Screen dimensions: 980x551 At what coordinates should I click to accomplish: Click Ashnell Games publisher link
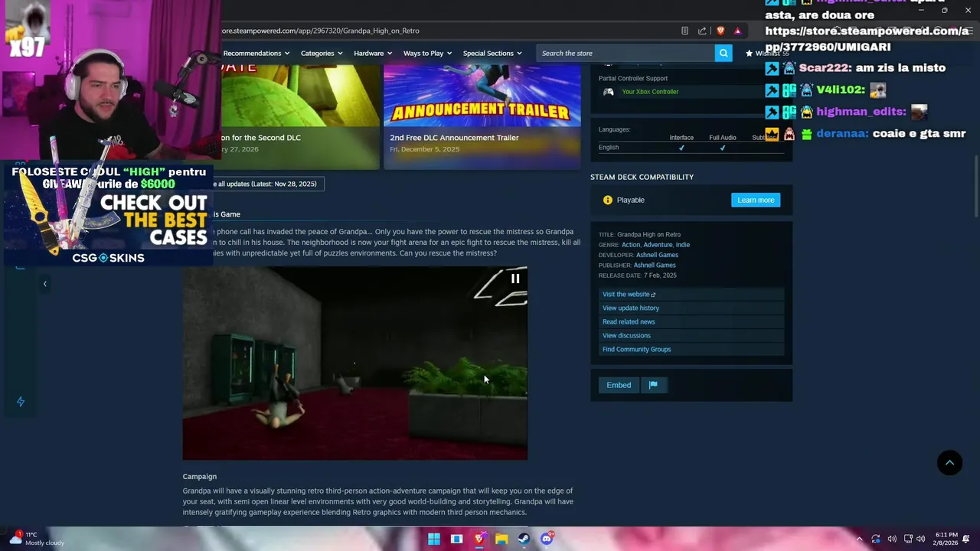pos(655,265)
